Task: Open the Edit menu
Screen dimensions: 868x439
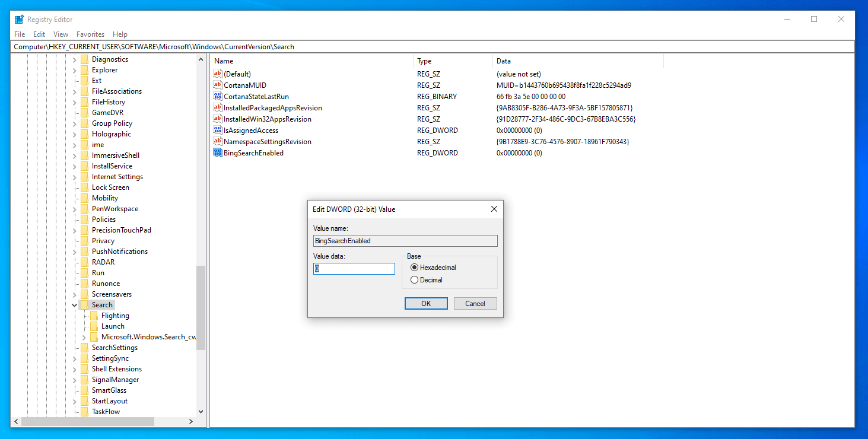Action: tap(39, 34)
